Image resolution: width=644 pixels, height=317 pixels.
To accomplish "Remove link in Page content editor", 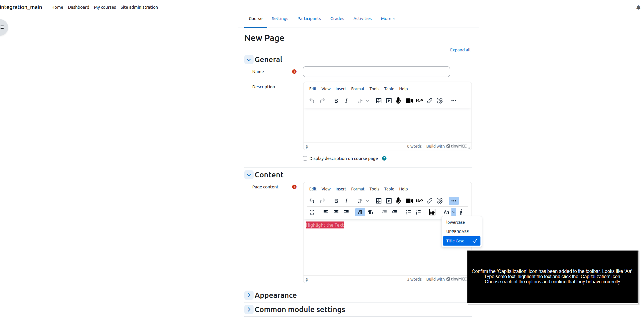I will pos(440,201).
